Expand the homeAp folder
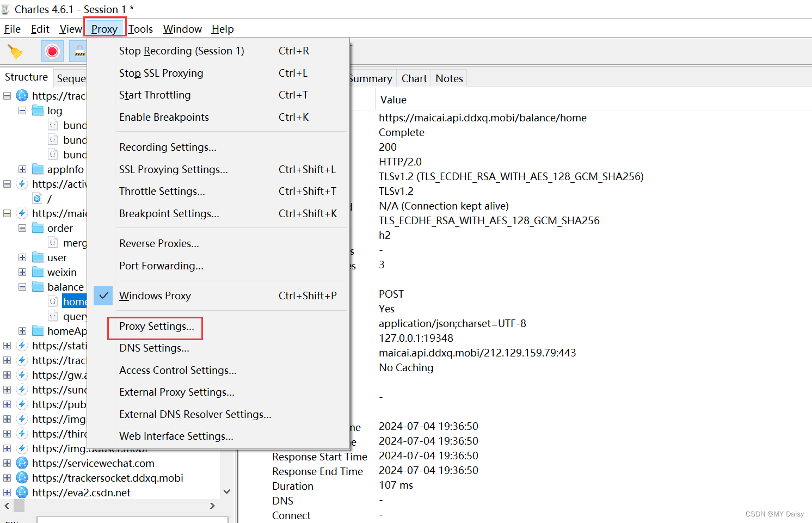812x523 pixels. (x=22, y=331)
